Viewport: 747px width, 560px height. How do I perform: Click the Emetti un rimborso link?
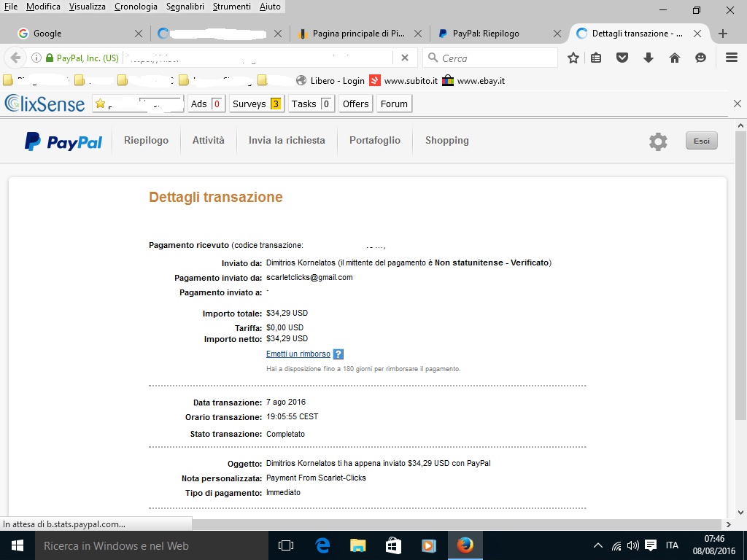coord(298,354)
